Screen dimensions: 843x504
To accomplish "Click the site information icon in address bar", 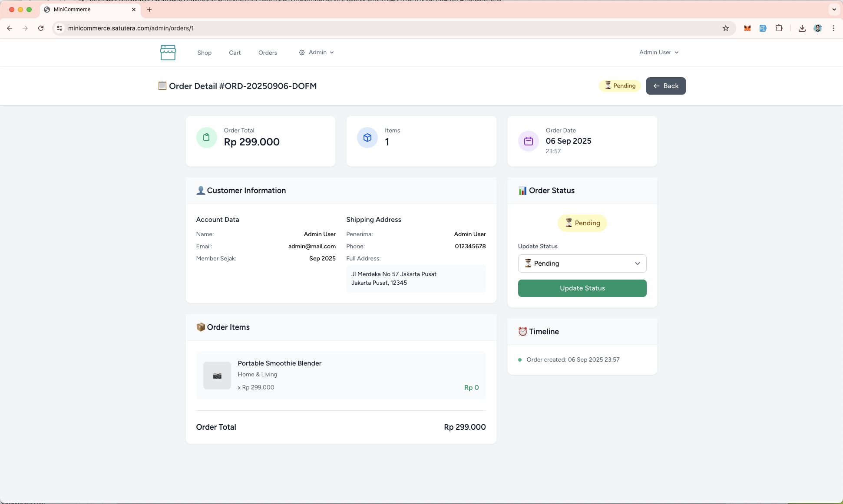I will point(60,28).
